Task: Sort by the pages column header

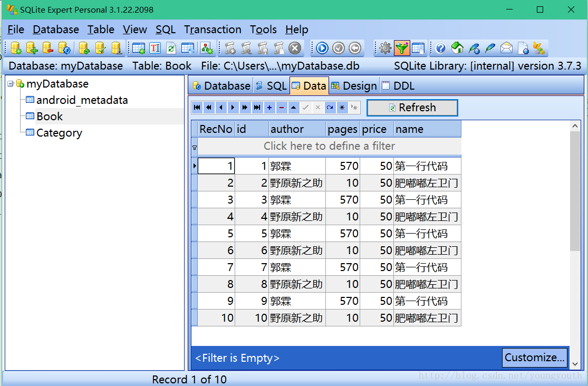Action: click(343, 129)
